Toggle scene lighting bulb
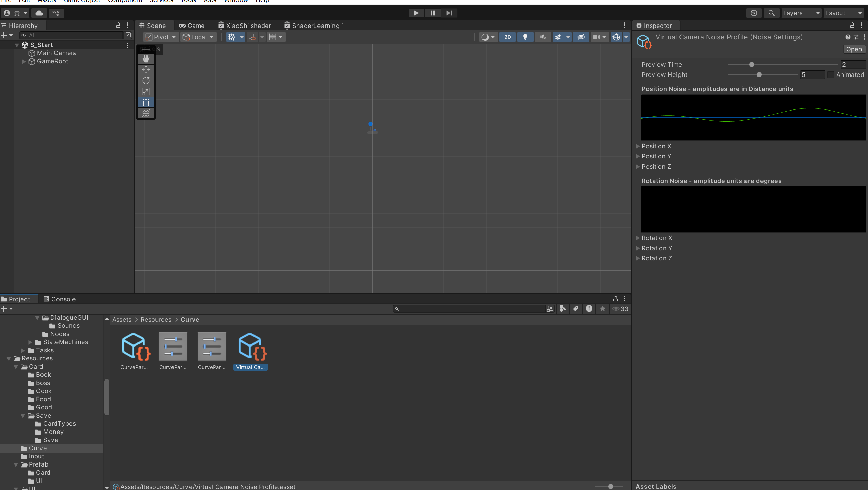 tap(525, 37)
